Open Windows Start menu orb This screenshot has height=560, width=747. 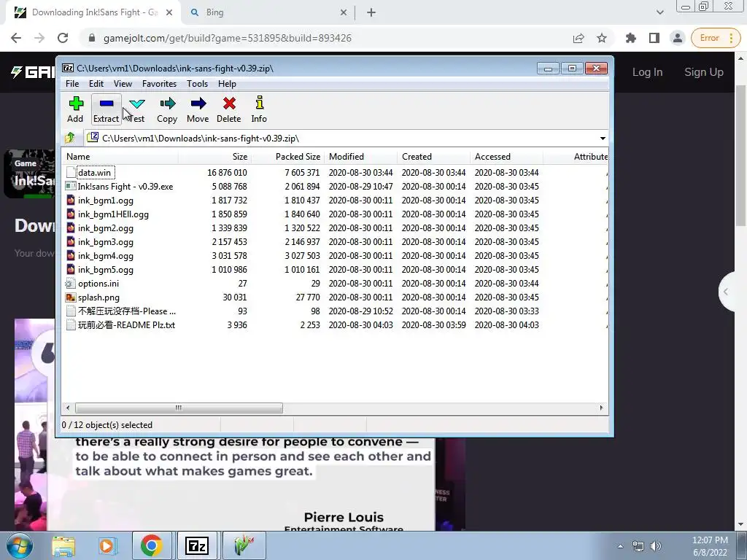coord(19,545)
